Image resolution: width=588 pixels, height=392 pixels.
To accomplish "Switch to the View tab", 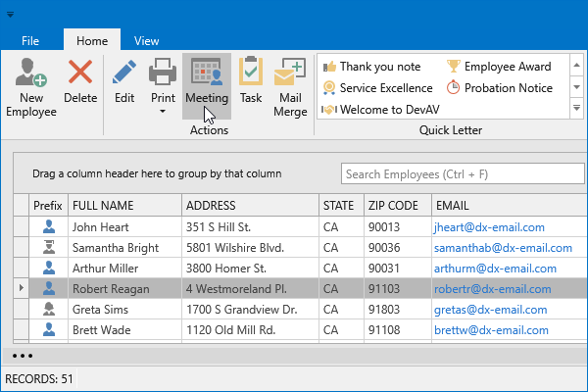I will [x=147, y=41].
